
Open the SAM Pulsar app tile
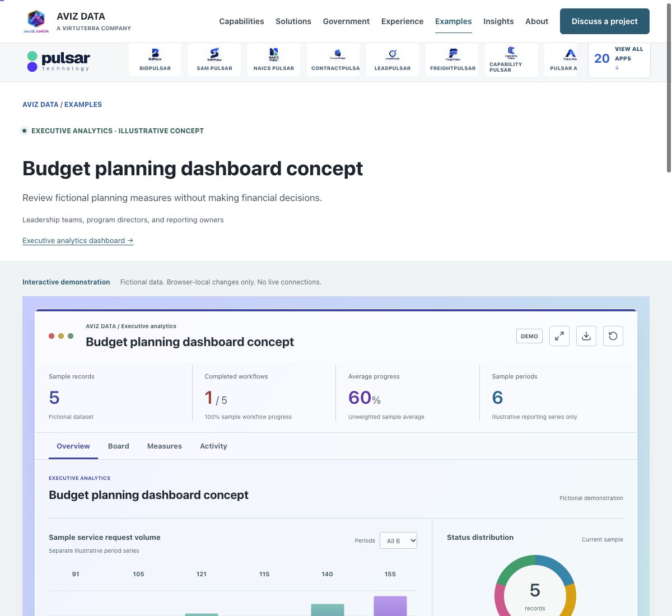(x=214, y=59)
